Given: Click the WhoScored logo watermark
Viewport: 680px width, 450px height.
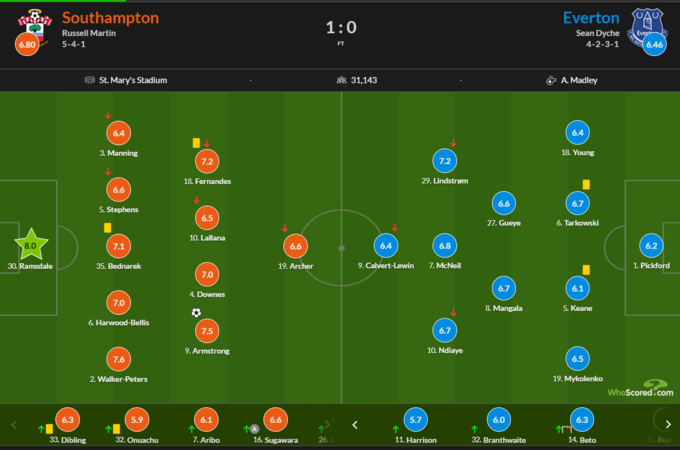Looking at the screenshot, I should 643,390.
